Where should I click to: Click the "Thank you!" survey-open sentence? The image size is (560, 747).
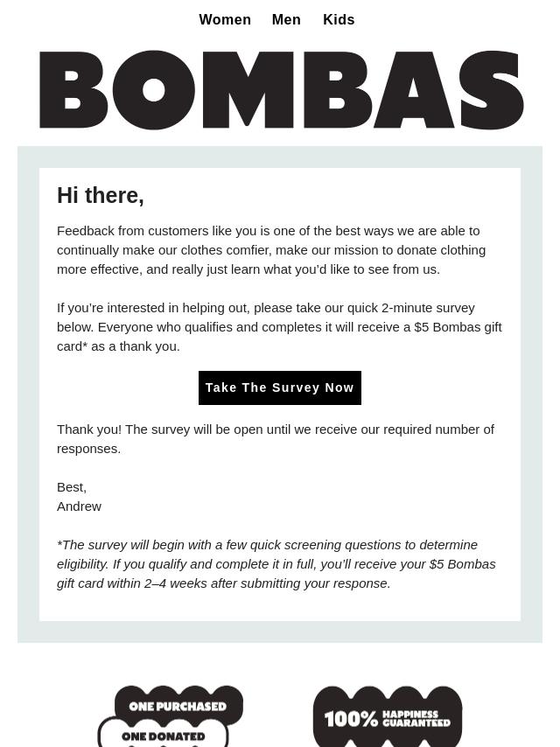275,438
